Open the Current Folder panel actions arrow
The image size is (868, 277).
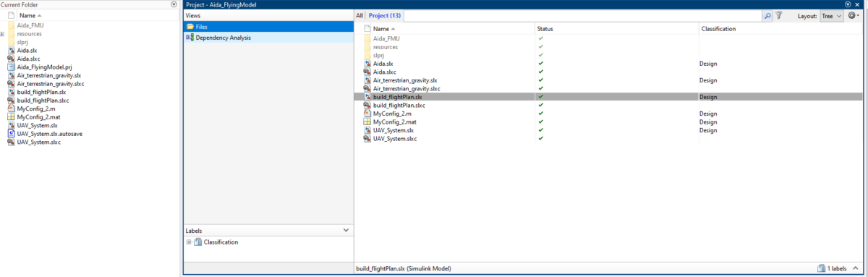(173, 4)
